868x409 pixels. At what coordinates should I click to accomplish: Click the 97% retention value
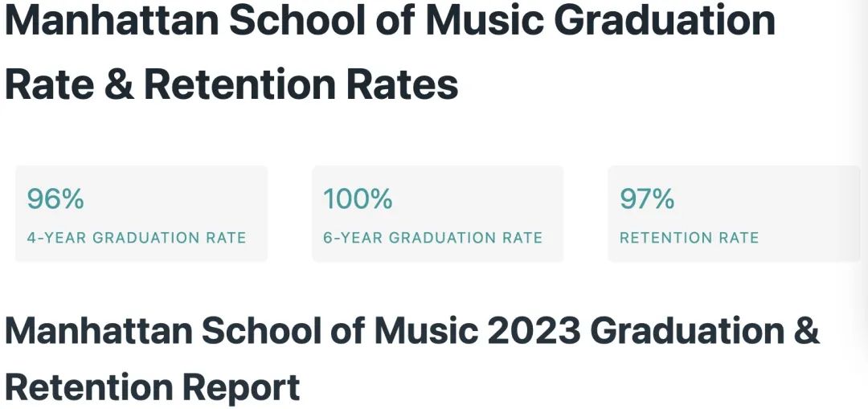646,198
